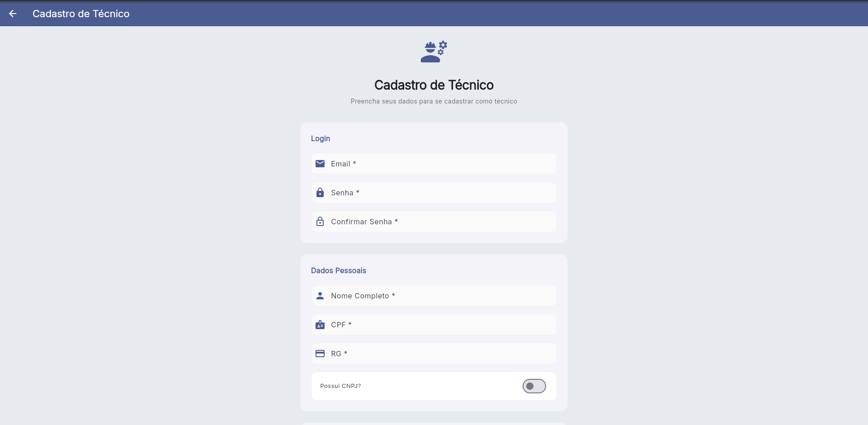Click the Senha input field
The image size is (868, 425).
point(433,193)
